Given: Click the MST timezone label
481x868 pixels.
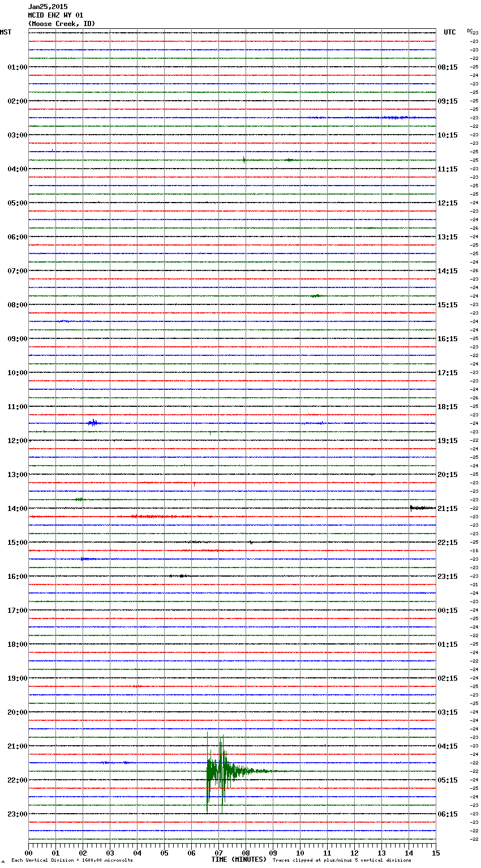Looking at the screenshot, I should point(6,32).
